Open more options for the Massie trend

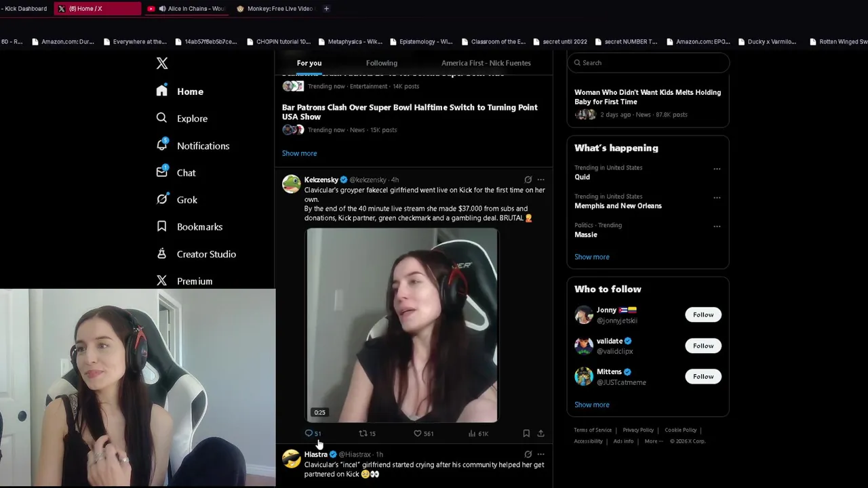coord(717,226)
